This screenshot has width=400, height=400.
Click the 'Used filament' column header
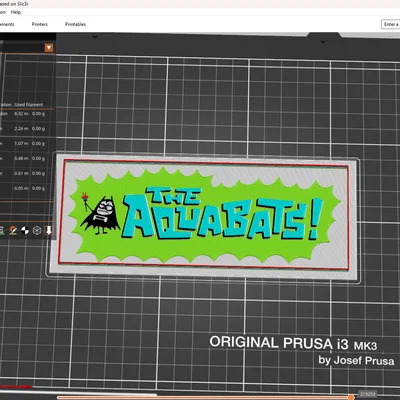[29, 105]
